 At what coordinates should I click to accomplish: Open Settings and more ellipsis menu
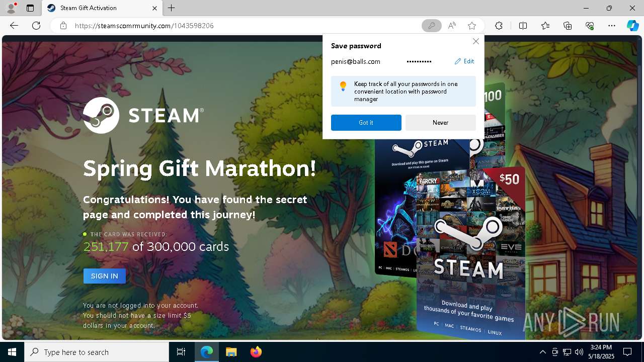[612, 26]
